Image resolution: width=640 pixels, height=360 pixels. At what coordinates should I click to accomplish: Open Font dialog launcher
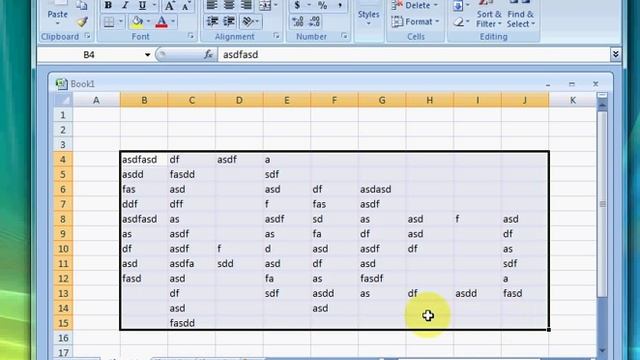191,36
